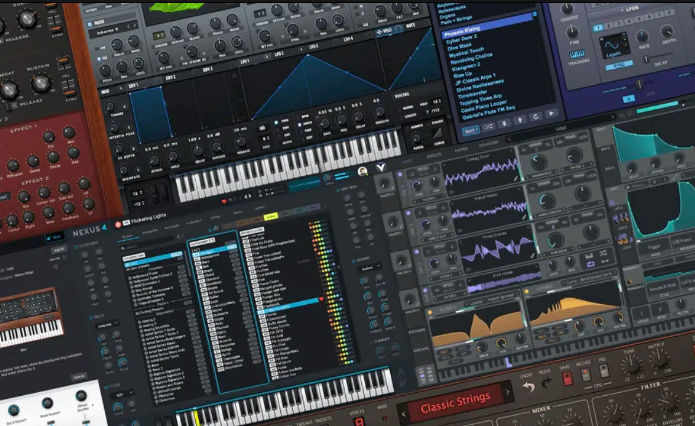Click Flickering Lights preset title in Nexus
The width and height of the screenshot is (695, 426).
[148, 218]
